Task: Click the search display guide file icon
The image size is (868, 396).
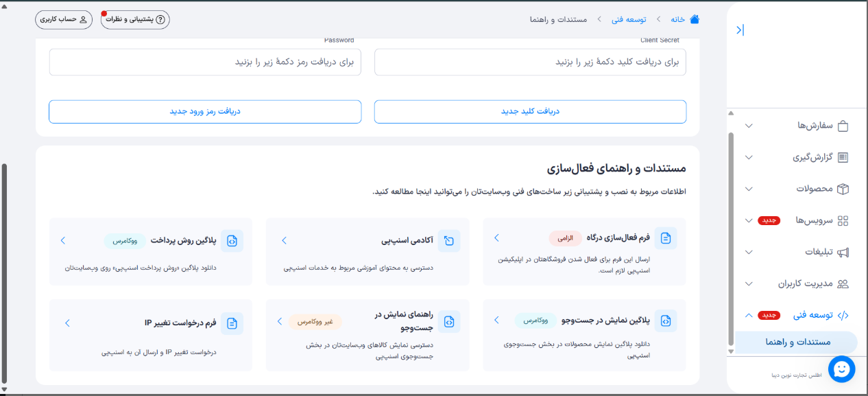Action: pos(449,322)
